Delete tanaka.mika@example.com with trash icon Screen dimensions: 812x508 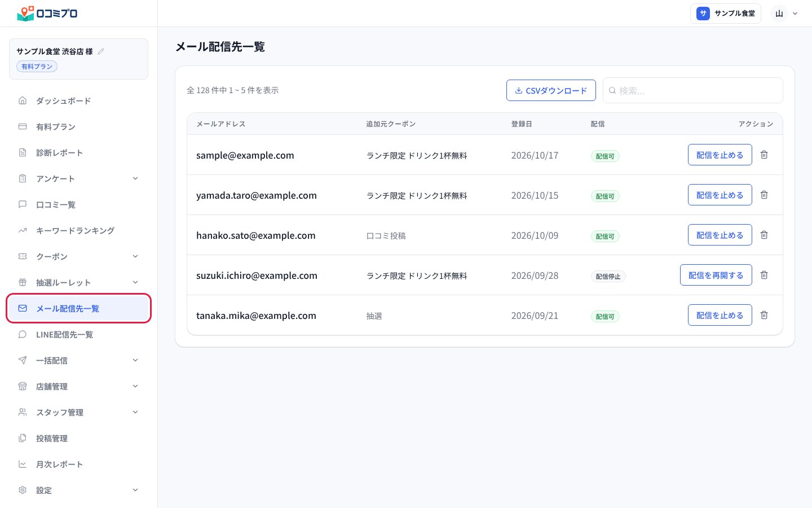coord(764,315)
